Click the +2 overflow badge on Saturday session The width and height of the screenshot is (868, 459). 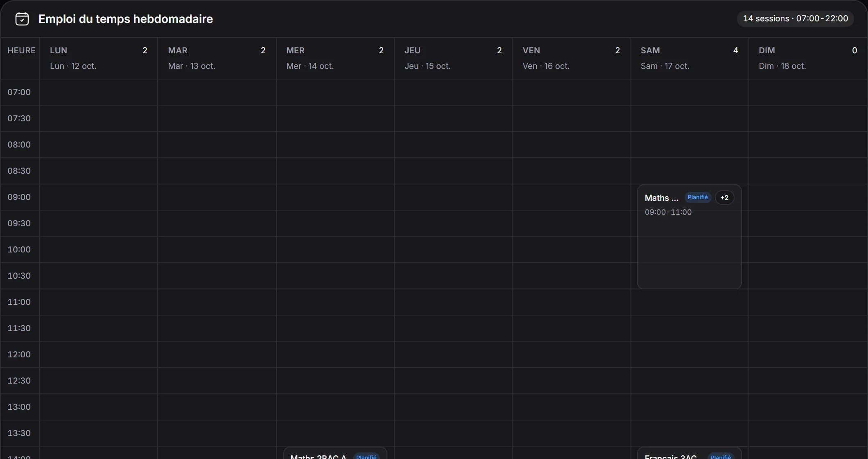pyautogui.click(x=724, y=198)
